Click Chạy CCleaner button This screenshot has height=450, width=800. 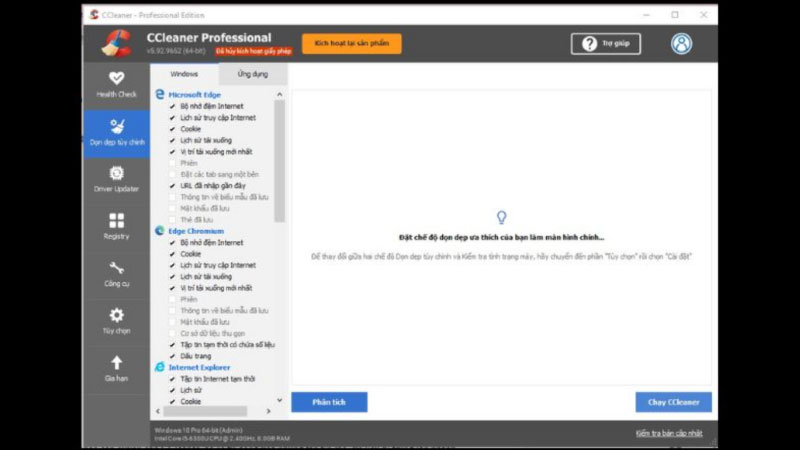click(x=673, y=402)
